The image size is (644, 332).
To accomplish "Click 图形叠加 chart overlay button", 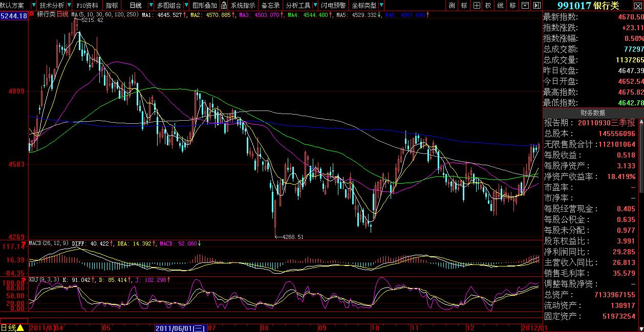I will [x=205, y=5].
